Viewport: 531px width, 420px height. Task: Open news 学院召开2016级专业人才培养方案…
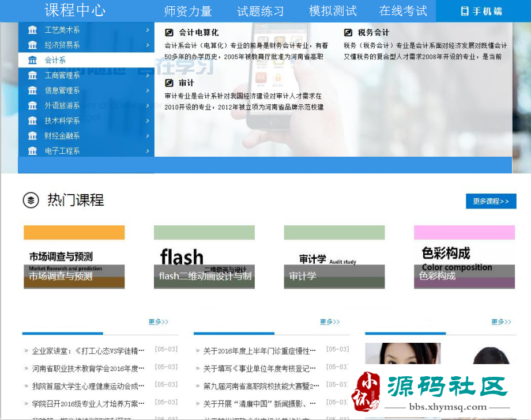pos(88,404)
